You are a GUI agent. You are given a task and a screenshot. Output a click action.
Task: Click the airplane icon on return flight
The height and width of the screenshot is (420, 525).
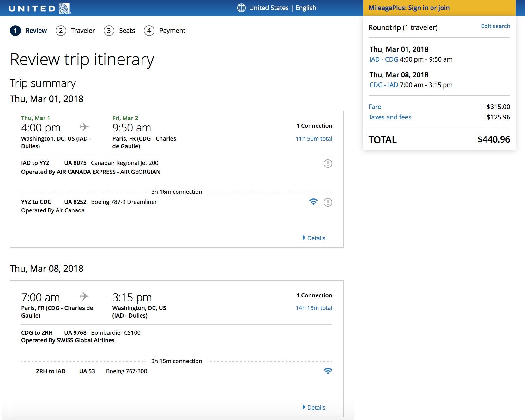pos(84,296)
